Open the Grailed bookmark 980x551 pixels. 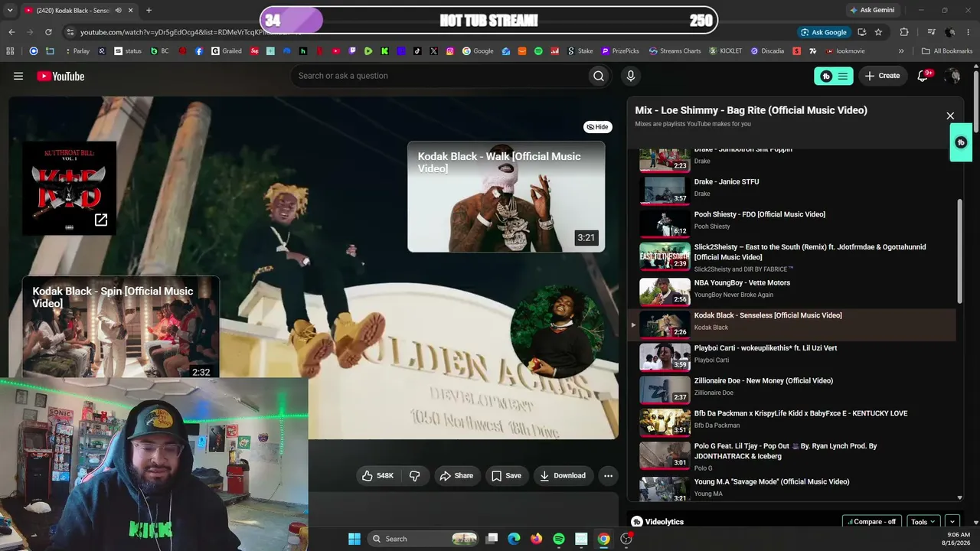(227, 51)
